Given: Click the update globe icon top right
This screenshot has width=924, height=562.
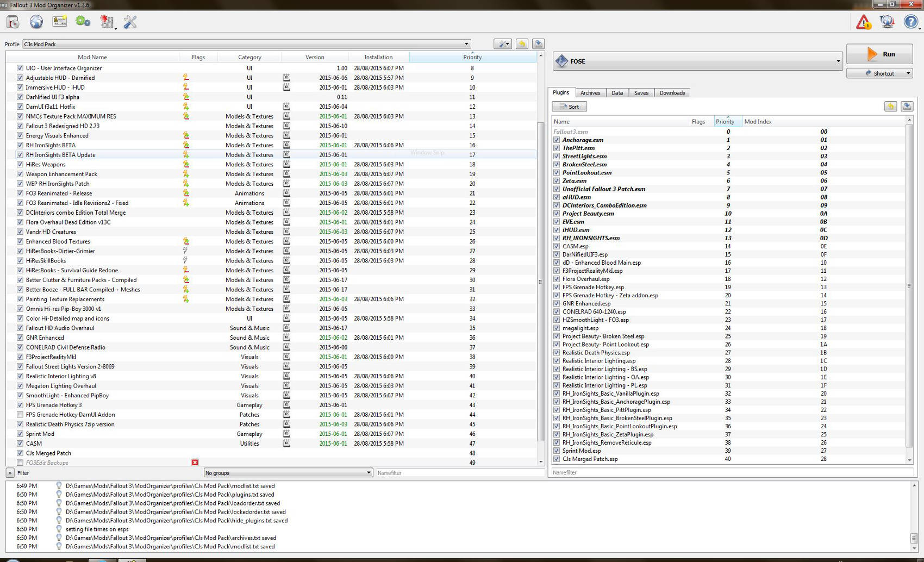Looking at the screenshot, I should pyautogui.click(x=887, y=22).
